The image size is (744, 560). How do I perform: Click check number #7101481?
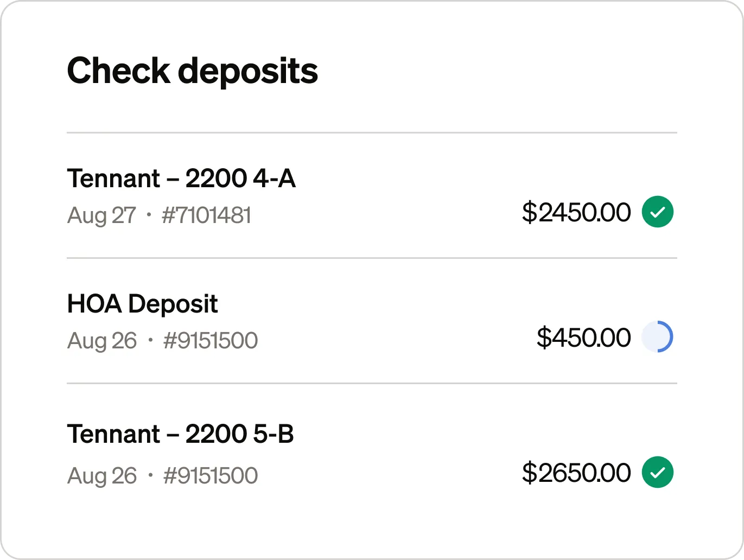click(206, 215)
